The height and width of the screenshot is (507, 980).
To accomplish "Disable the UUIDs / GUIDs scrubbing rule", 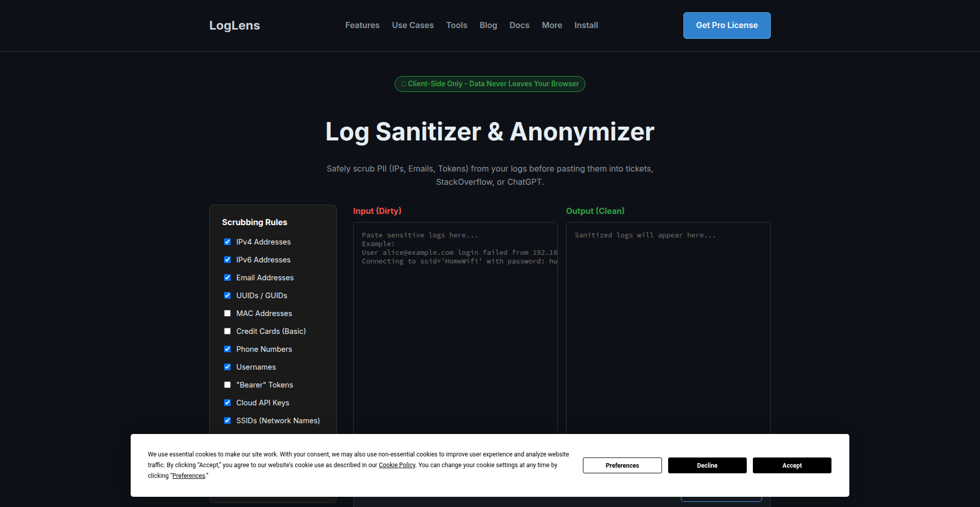I will [x=227, y=296].
